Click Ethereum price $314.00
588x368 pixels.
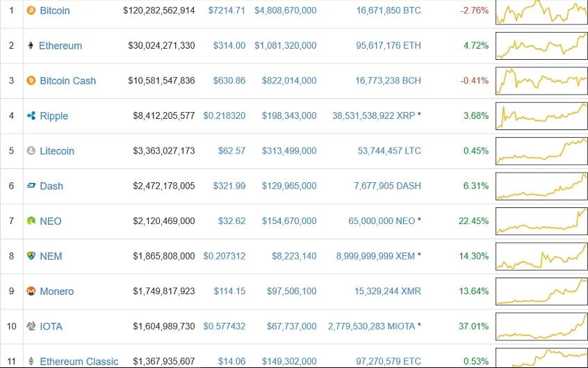229,45
